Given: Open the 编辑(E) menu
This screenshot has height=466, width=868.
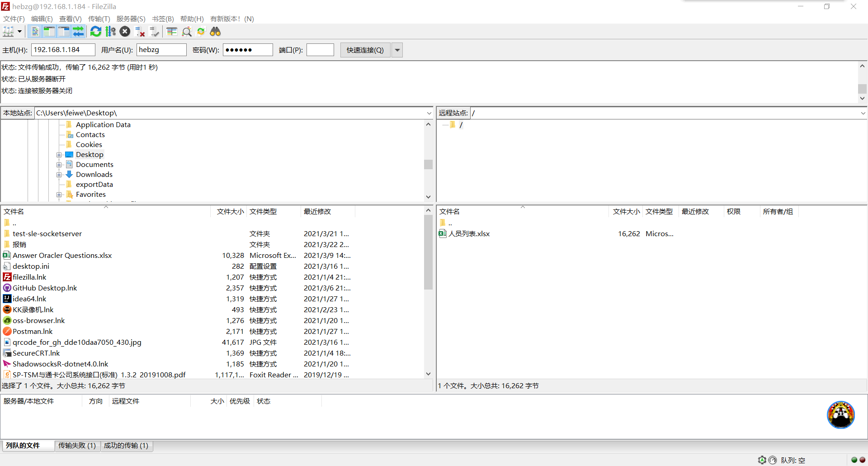Looking at the screenshot, I should click(42, 19).
